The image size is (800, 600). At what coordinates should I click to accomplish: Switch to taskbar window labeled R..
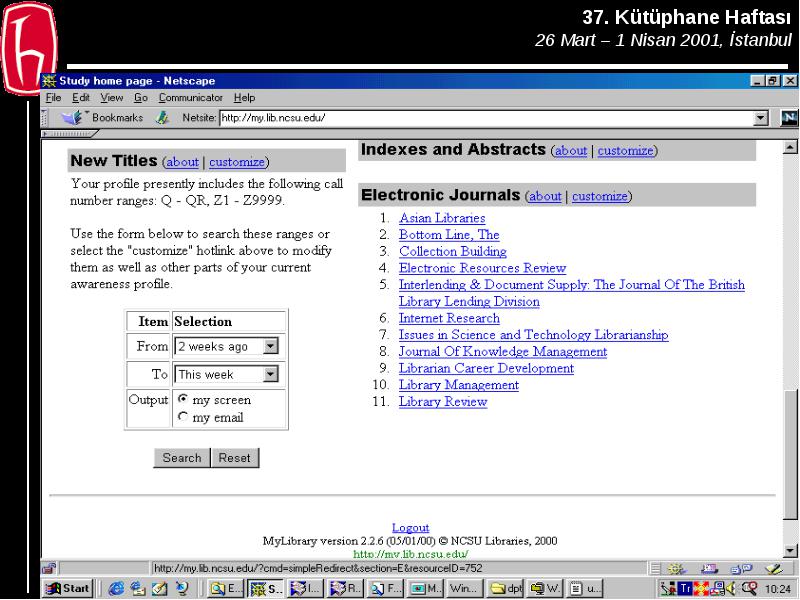coord(345,588)
